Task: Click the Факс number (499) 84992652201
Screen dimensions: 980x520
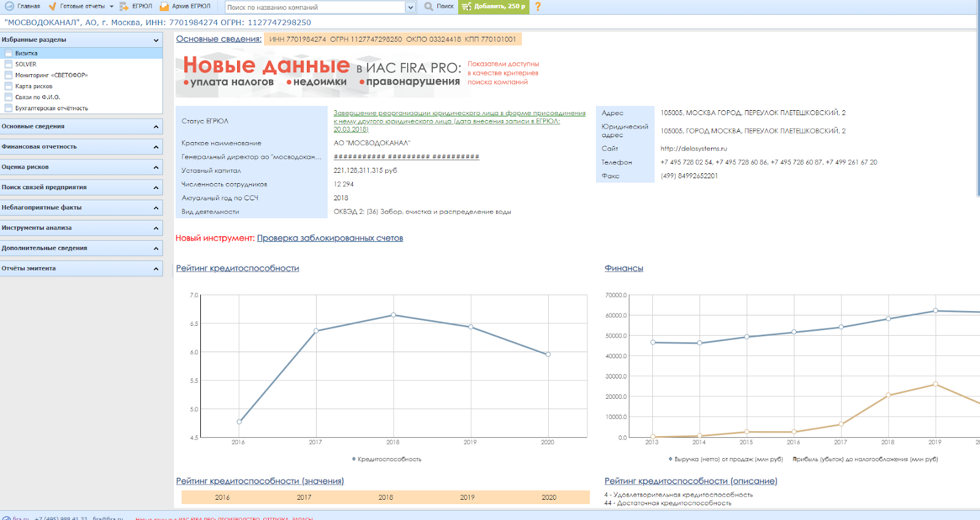Action: pyautogui.click(x=689, y=176)
